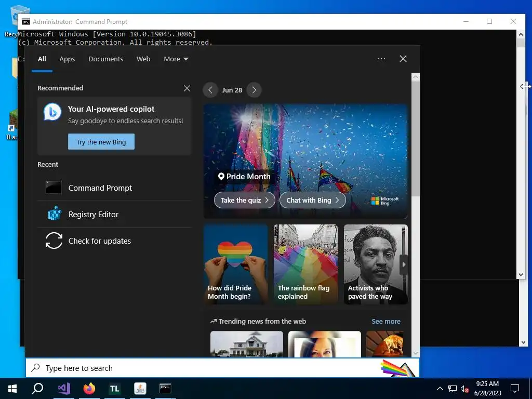This screenshot has width=532, height=399.
Task: Open How did Pride Month begin card
Action: tap(236, 264)
